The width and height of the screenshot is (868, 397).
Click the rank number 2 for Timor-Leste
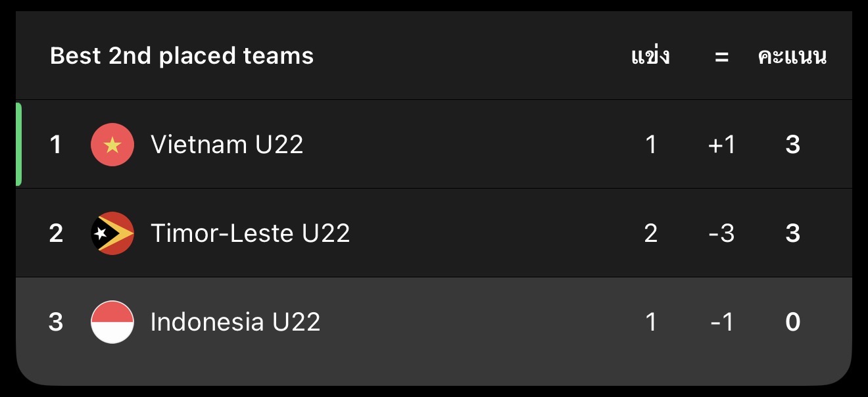click(56, 233)
